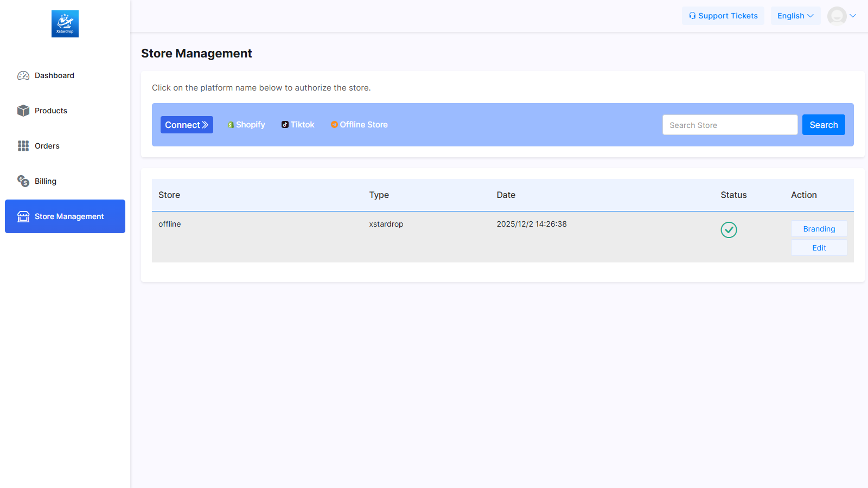Screen dimensions: 868x488
Task: Select Store Management menu item
Action: click(x=65, y=216)
